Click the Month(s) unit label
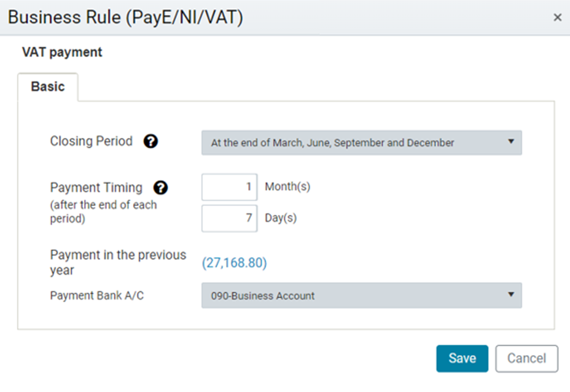The height and width of the screenshot is (392, 570). click(287, 187)
